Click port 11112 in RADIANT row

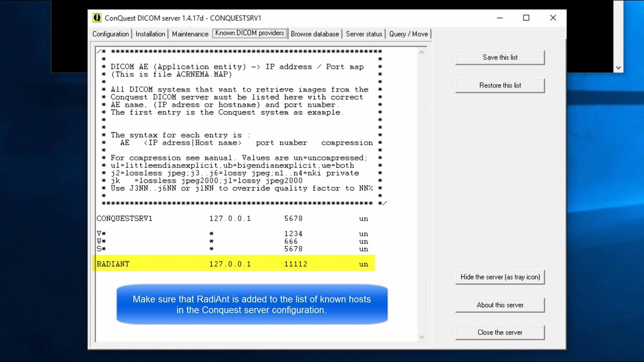pyautogui.click(x=296, y=264)
